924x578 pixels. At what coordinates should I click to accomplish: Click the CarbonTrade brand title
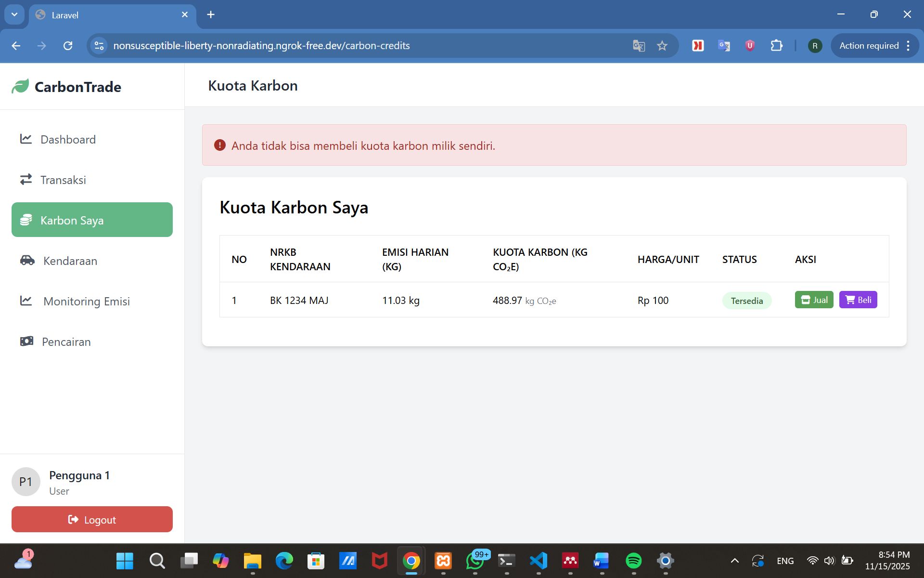(x=78, y=87)
